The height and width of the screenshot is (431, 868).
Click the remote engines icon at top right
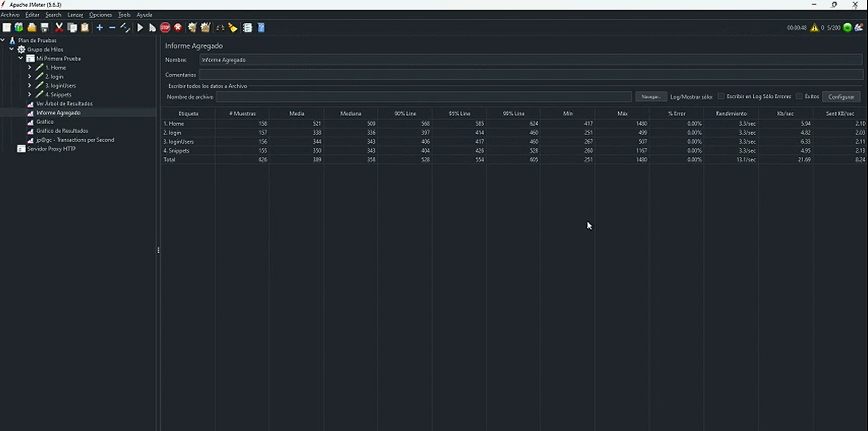(859, 28)
